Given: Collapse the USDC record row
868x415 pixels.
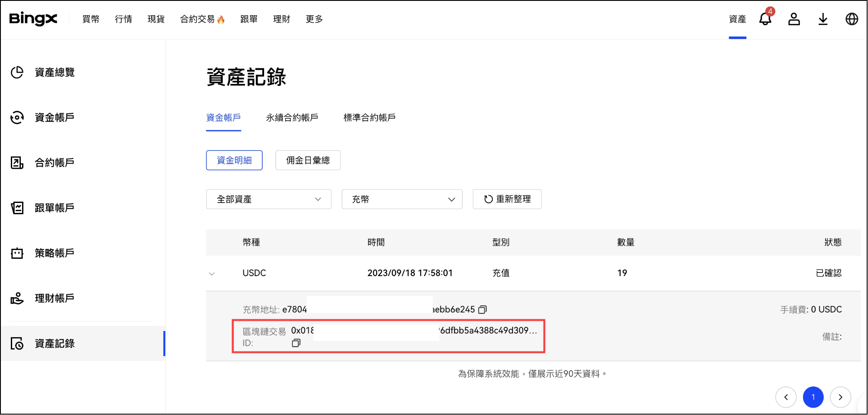Looking at the screenshot, I should coord(212,273).
